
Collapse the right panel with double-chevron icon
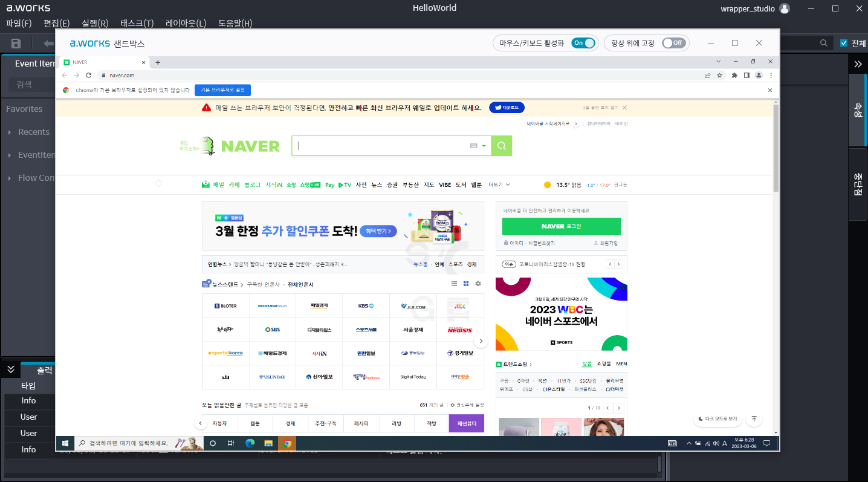tap(858, 64)
